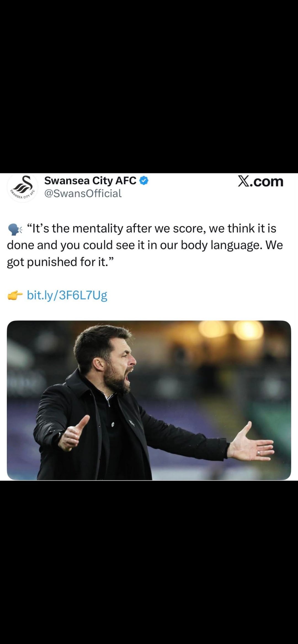Click the X.com logo
Image resolution: width=298 pixels, height=644 pixels.
(x=260, y=182)
